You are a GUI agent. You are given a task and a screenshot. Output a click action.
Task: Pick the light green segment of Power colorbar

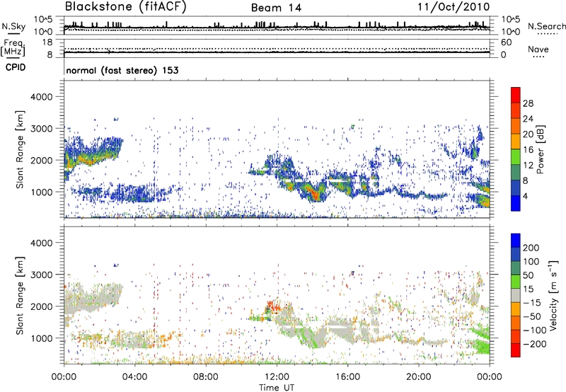[x=516, y=157]
